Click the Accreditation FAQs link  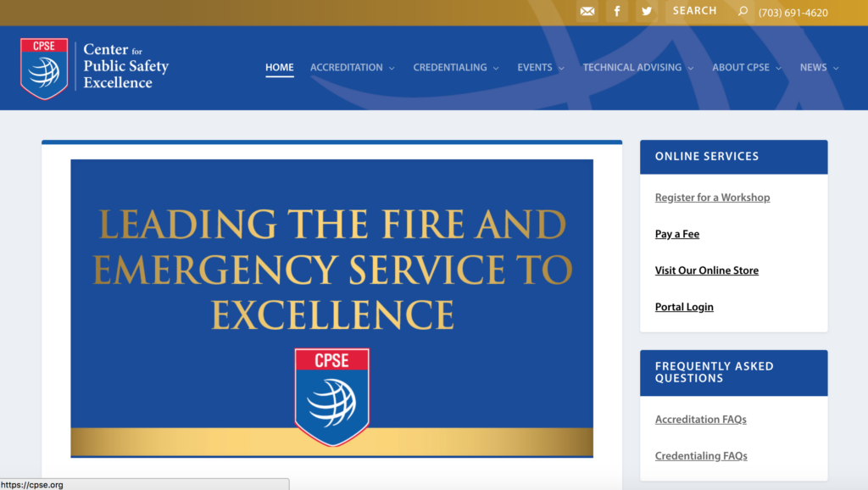click(x=700, y=419)
